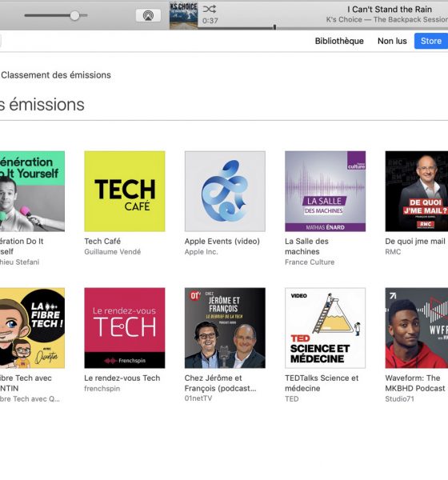Click the Apple Inc. author link
The height and width of the screenshot is (480, 448).
click(201, 252)
